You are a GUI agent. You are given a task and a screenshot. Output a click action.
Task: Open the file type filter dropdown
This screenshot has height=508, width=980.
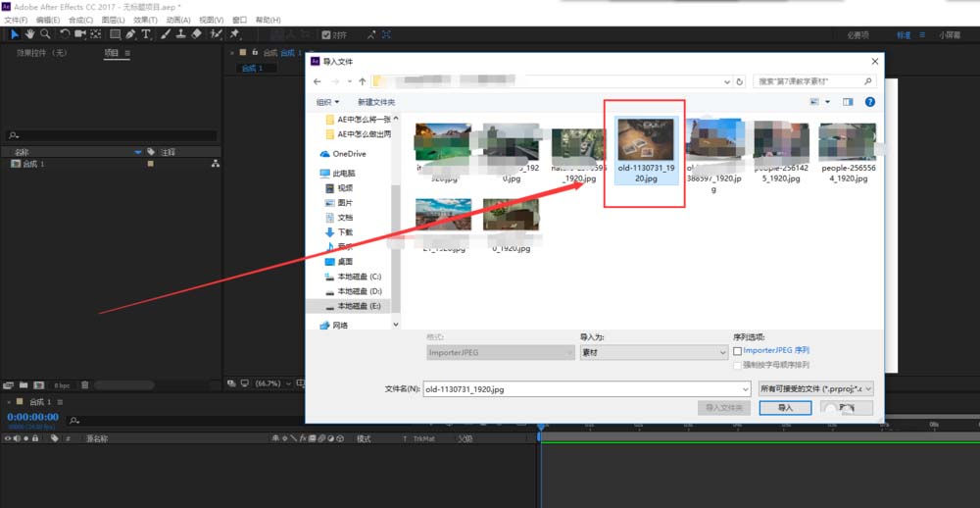[814, 388]
